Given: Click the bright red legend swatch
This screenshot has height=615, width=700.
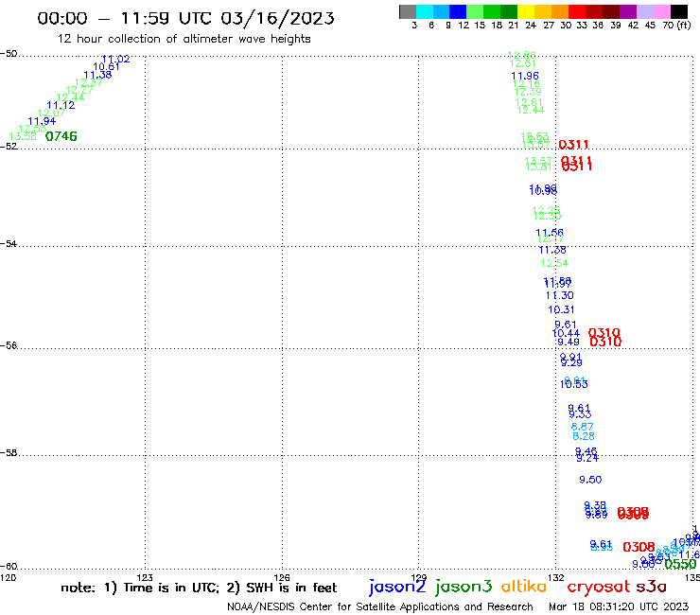Looking at the screenshot, I should 577,11.
